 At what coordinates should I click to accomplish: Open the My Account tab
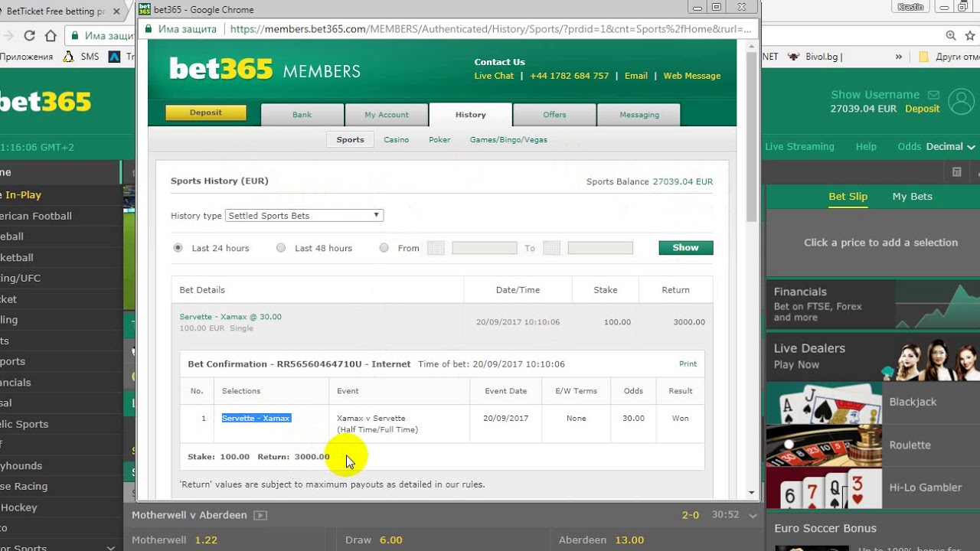[386, 115]
